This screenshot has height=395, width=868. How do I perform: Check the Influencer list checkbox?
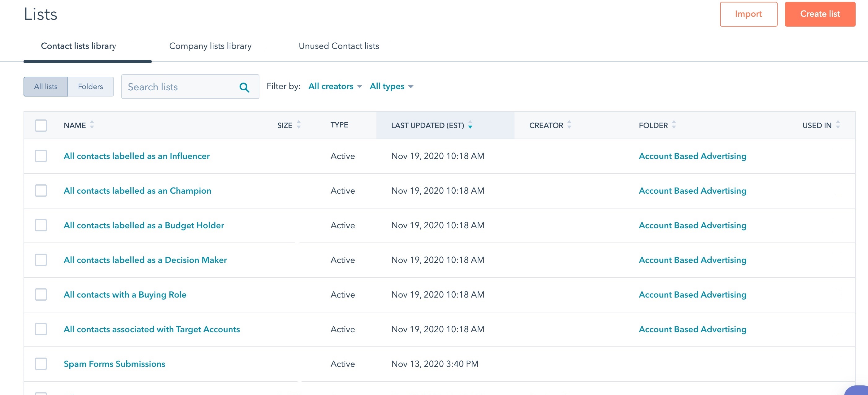pos(41,156)
